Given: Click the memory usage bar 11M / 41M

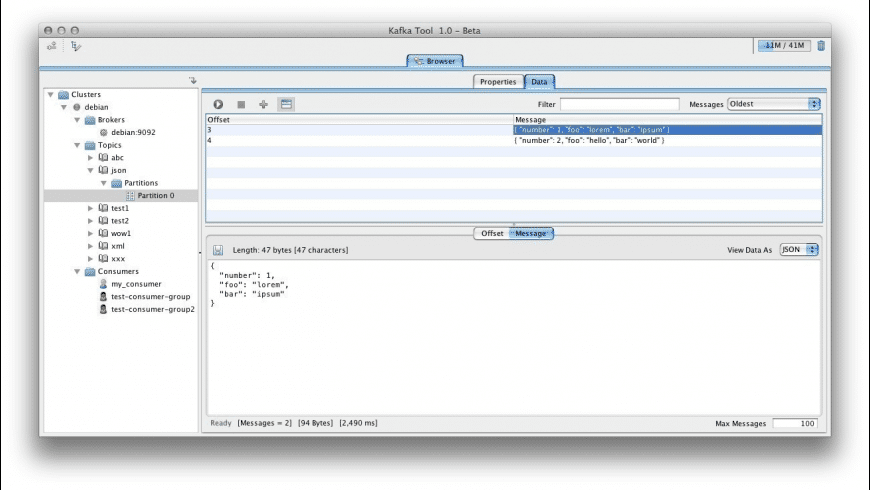Looking at the screenshot, I should tap(784, 46).
